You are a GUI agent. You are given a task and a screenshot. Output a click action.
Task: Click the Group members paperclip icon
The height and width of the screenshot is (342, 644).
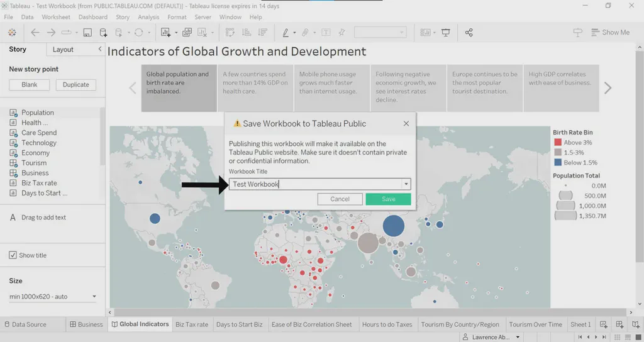tap(305, 33)
